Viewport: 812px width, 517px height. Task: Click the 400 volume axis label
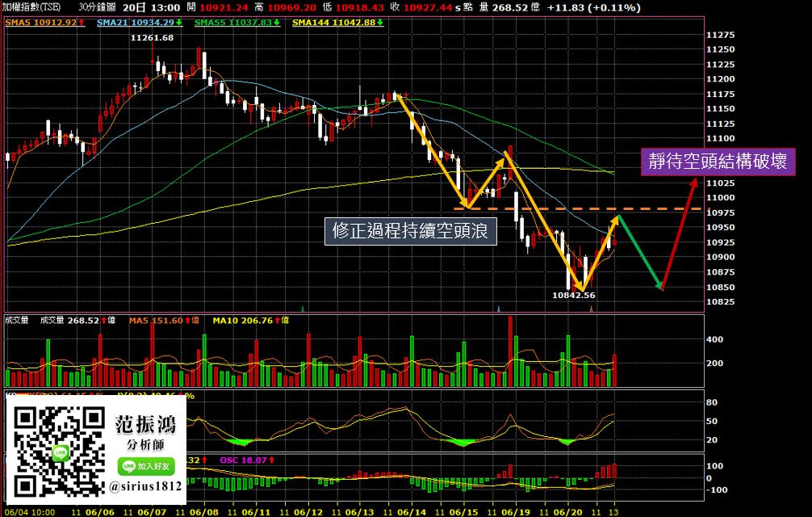pos(714,340)
